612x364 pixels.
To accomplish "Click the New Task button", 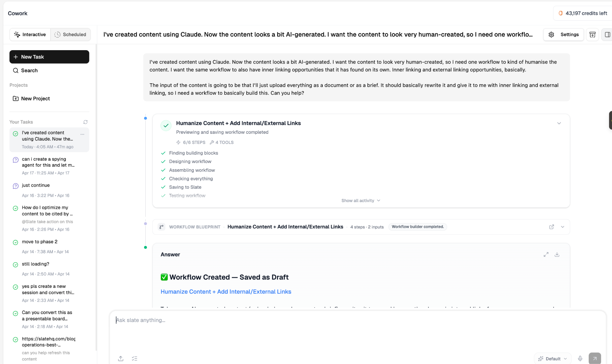I will click(x=49, y=57).
